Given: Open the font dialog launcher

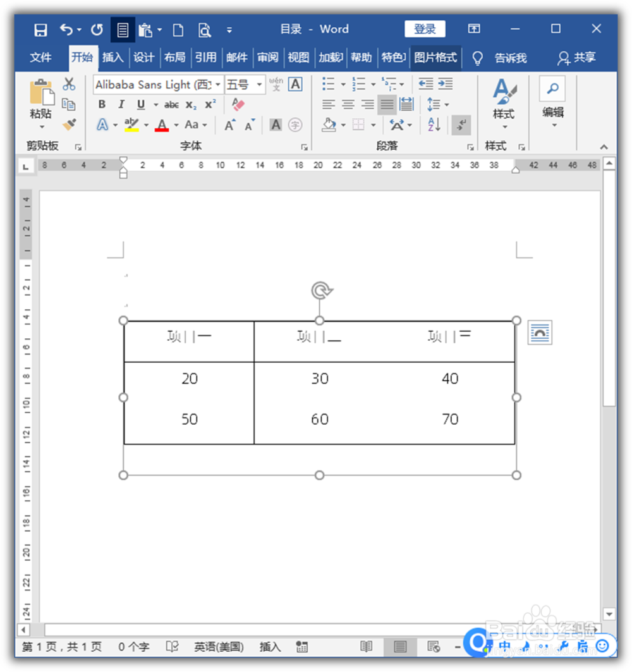Looking at the screenshot, I should tap(304, 147).
